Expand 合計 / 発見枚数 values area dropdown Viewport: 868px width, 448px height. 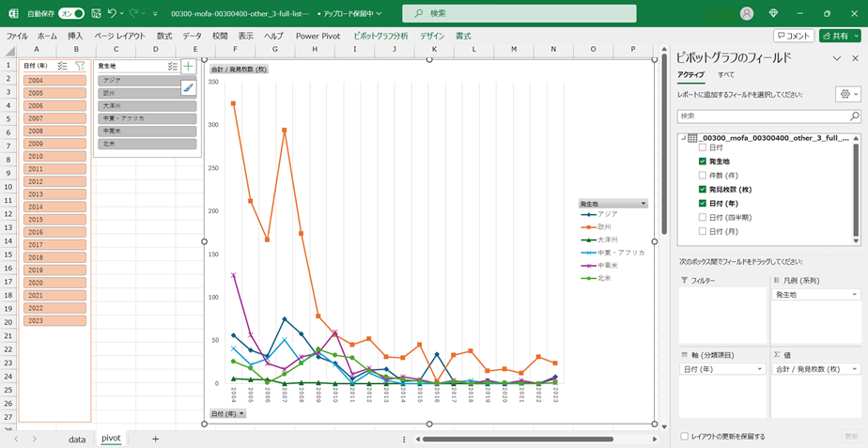tap(854, 369)
